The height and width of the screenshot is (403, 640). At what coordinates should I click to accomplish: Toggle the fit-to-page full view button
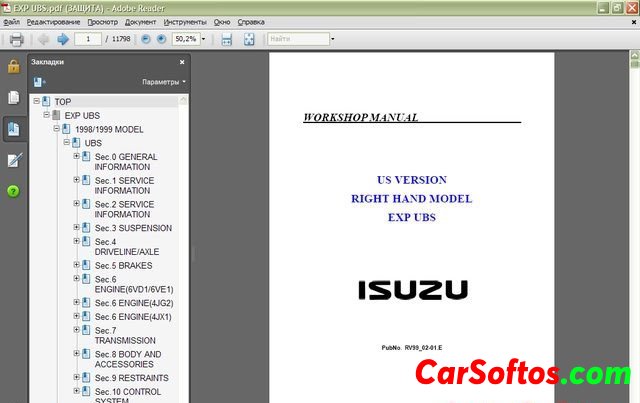pyautogui.click(x=226, y=40)
